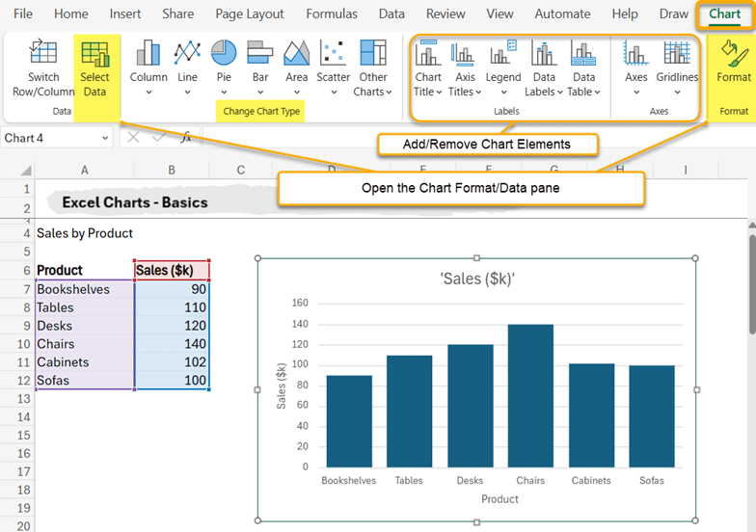Click the cell with value 140
This screenshot has width=756, height=532.
tap(172, 343)
